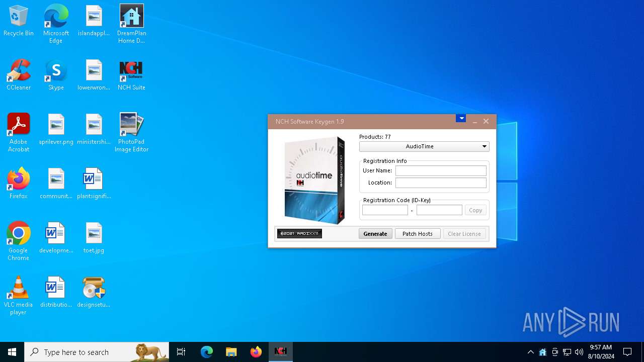This screenshot has width=644, height=362.
Task: Click the 2021 RADIXX11 credit banner
Action: pos(299,234)
